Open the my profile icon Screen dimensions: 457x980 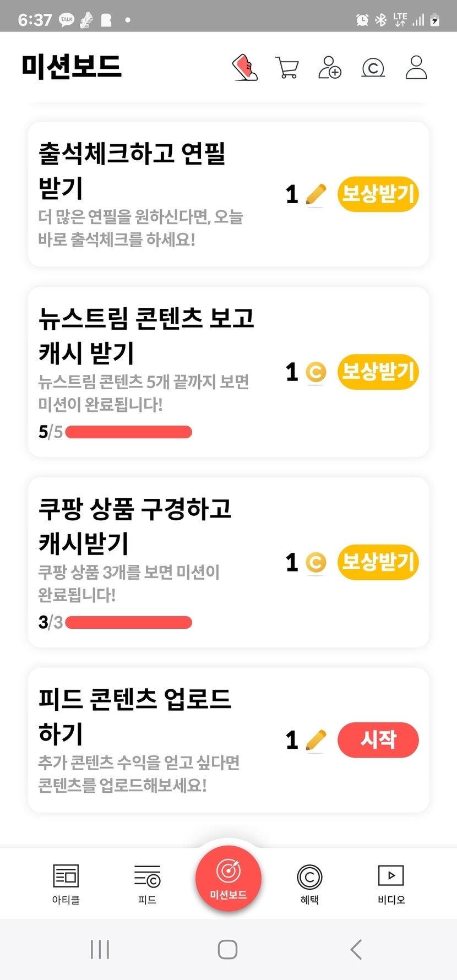(x=416, y=68)
